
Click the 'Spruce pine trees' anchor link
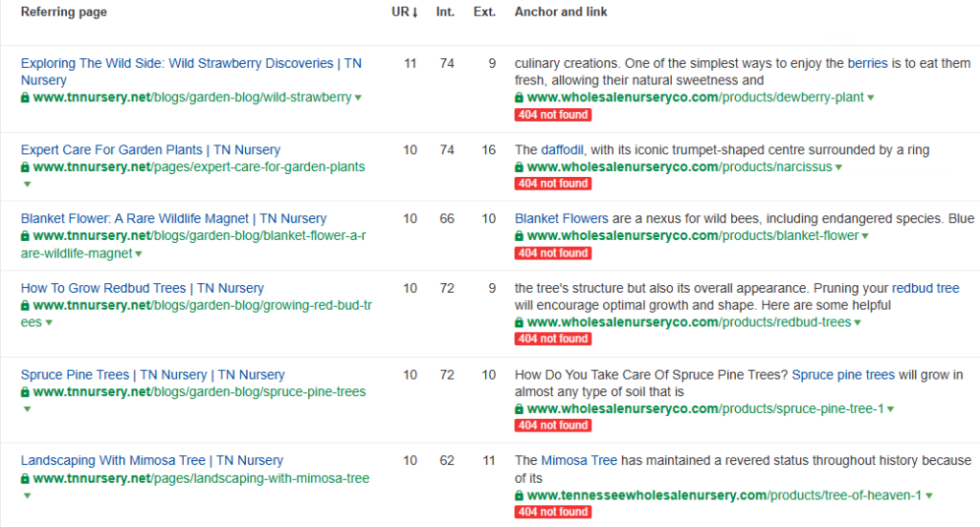coord(843,375)
